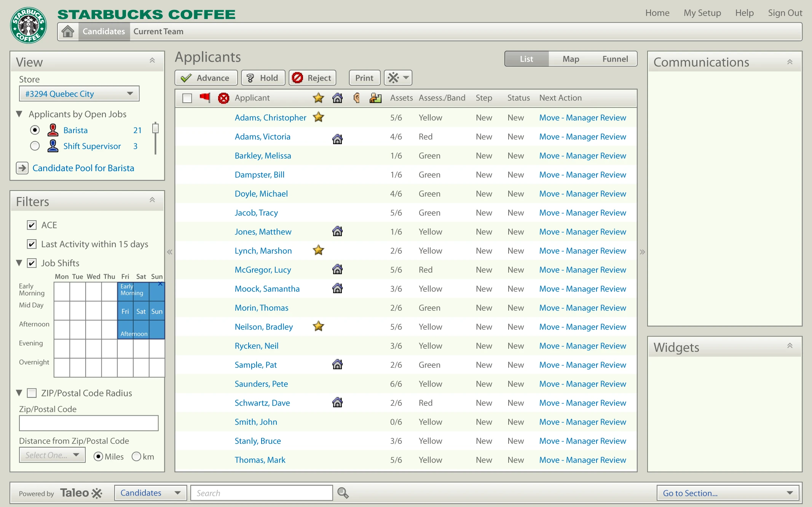Click the red X reject column header icon
The image size is (812, 507).
click(223, 98)
